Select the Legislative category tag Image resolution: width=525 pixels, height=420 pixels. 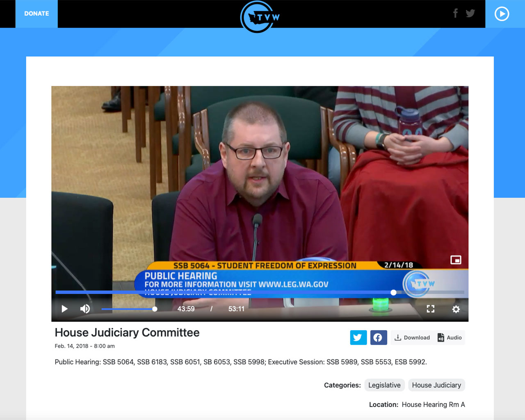point(384,385)
